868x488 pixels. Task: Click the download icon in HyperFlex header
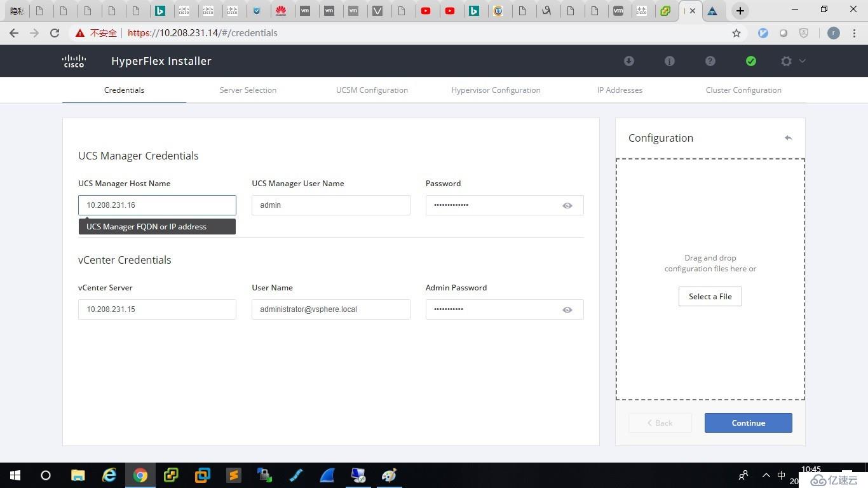(629, 61)
